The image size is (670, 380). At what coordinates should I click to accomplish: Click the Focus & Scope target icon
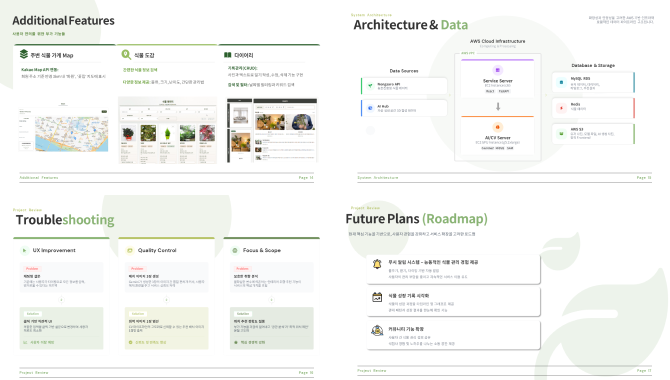[x=235, y=250]
